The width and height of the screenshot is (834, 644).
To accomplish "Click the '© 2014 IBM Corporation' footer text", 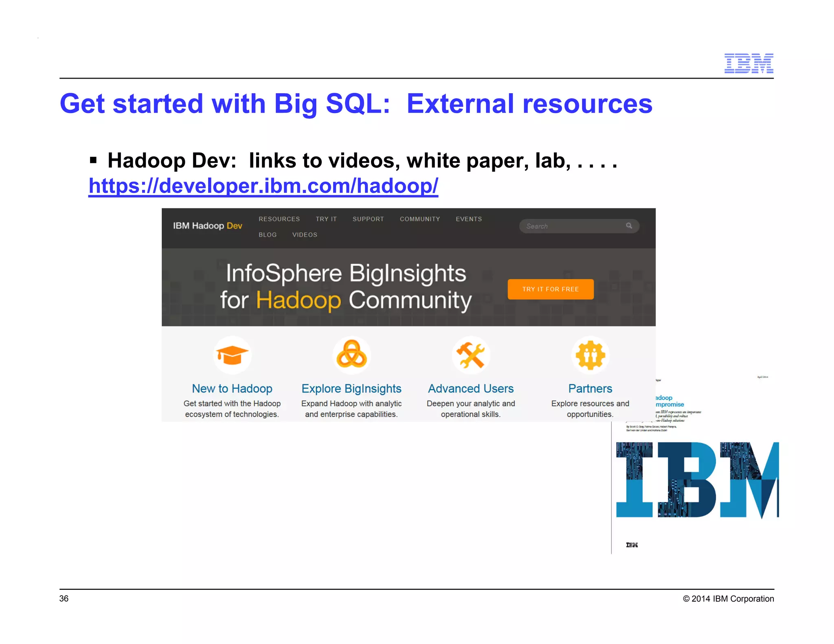I will tap(728, 599).
